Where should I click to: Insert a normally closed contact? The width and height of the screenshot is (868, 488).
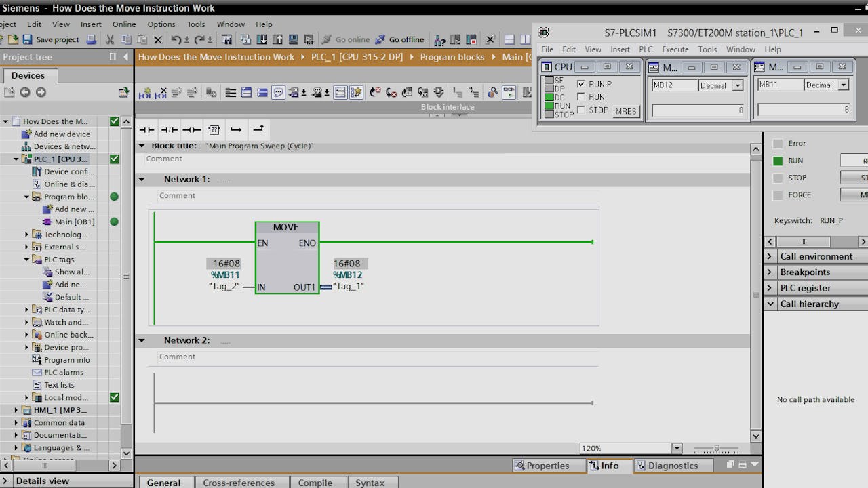169,129
